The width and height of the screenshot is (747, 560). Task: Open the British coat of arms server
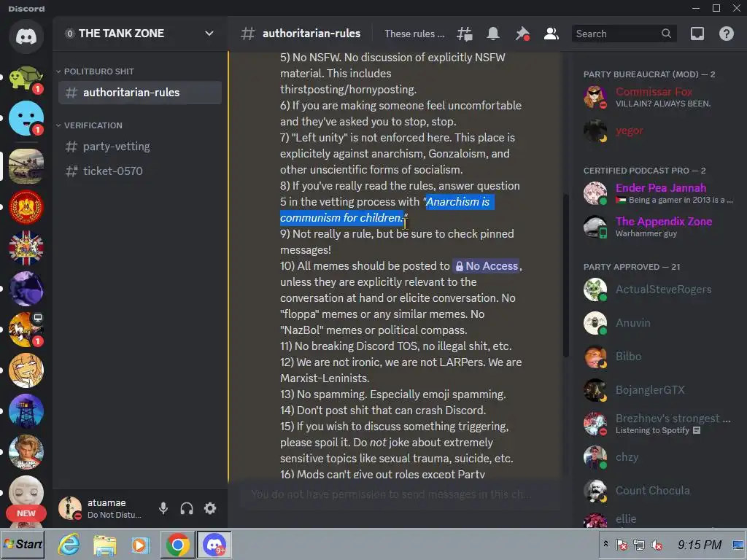(x=26, y=248)
